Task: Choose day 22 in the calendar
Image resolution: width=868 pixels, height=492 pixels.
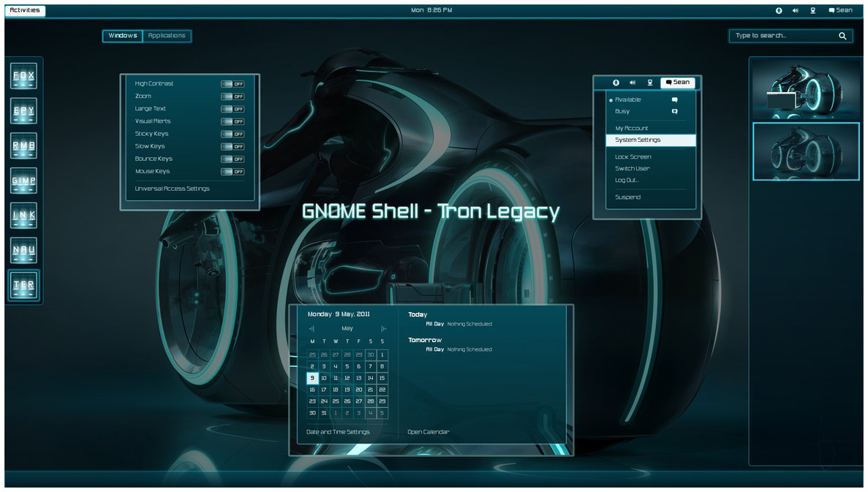Action: tap(382, 390)
